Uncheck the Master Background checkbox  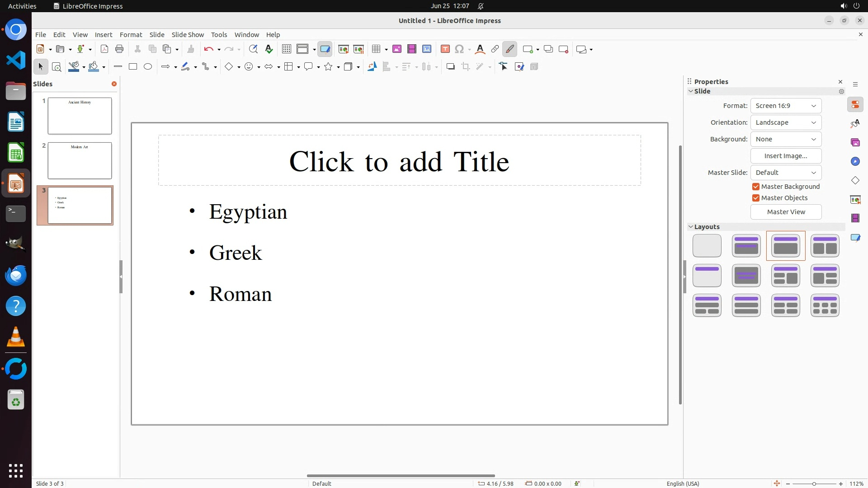756,187
